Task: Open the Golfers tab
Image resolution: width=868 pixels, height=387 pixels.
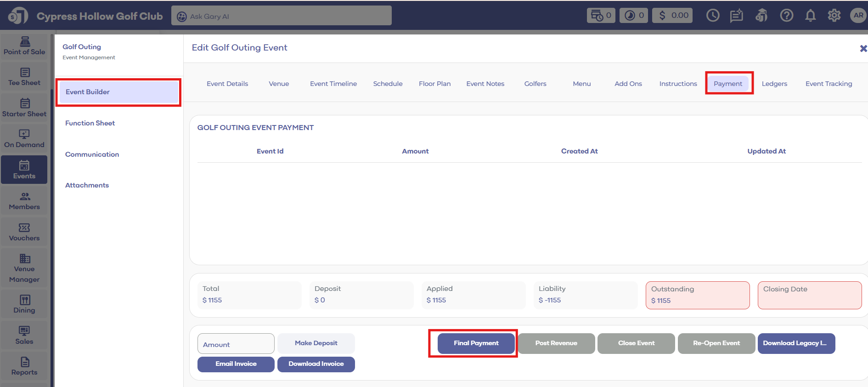Action: (535, 84)
